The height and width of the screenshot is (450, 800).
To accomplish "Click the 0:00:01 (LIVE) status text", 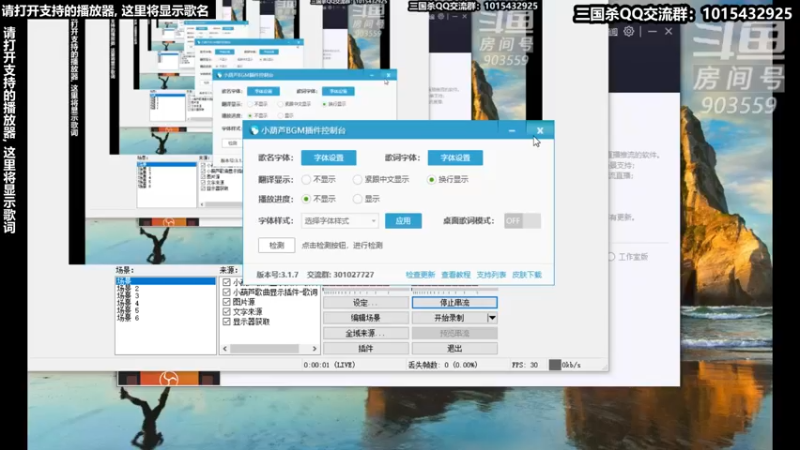I will (x=329, y=365).
